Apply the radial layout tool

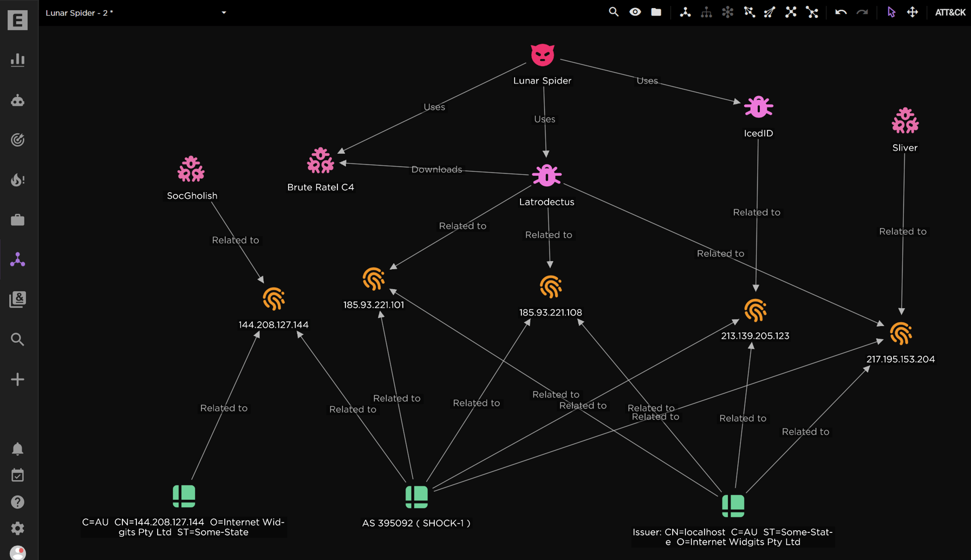tap(727, 12)
